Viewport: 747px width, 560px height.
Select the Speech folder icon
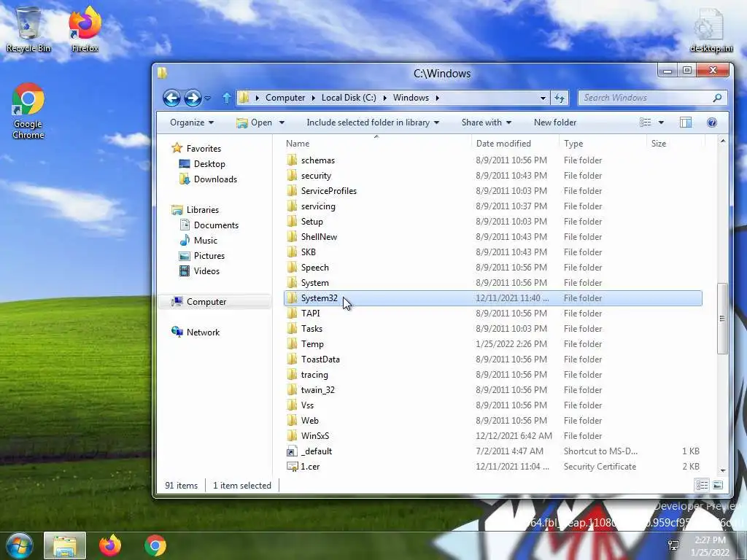pyautogui.click(x=292, y=268)
